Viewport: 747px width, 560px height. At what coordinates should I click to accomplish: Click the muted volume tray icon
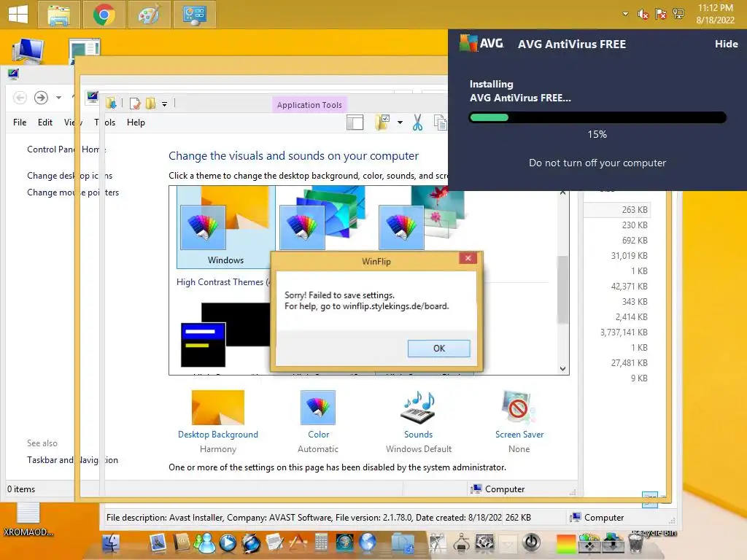click(643, 15)
